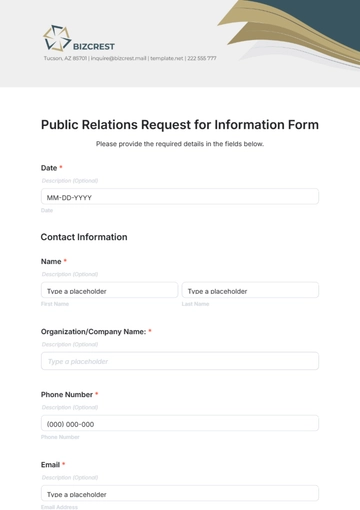The image size is (360, 510).
Task: Click the header contact line with Tucson, AZ address
Action: [x=130, y=58]
